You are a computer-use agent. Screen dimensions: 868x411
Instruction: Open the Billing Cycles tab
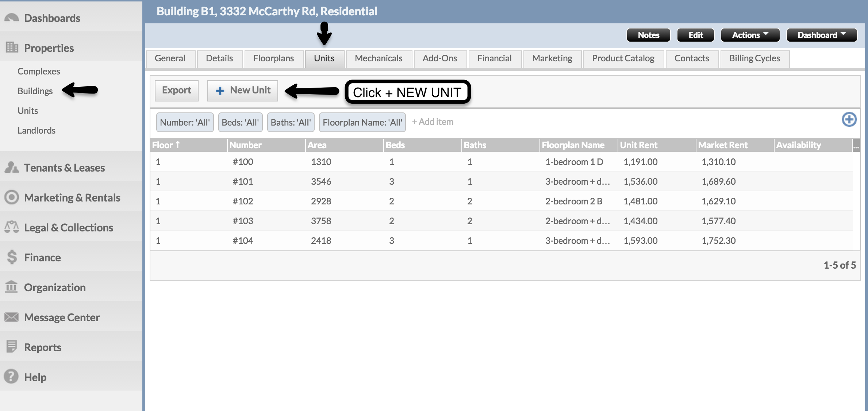[754, 58]
